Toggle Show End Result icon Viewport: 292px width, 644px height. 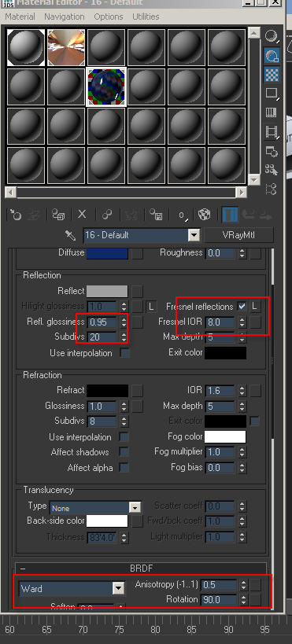pos(230,215)
